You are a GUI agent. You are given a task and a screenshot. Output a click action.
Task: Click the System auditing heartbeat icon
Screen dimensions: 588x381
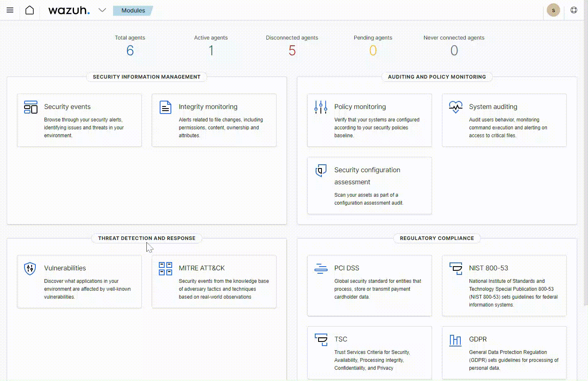pos(456,107)
